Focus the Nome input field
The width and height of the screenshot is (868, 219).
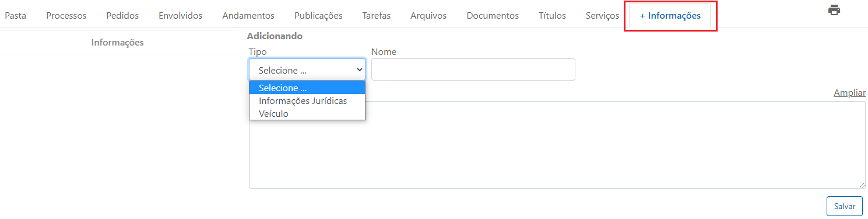click(x=473, y=69)
